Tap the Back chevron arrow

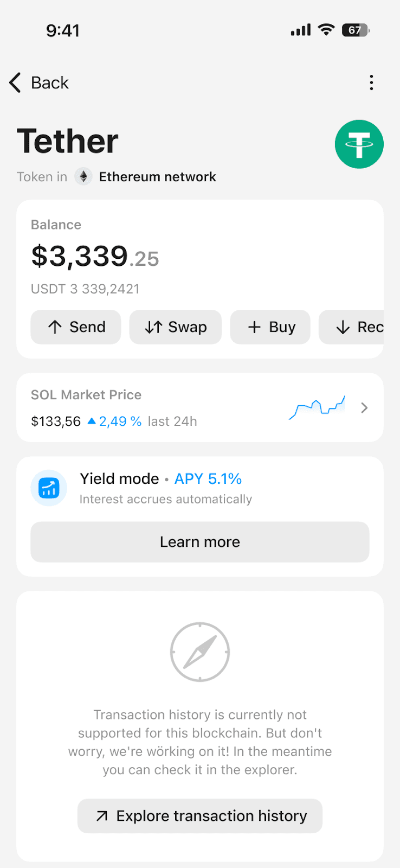point(15,83)
